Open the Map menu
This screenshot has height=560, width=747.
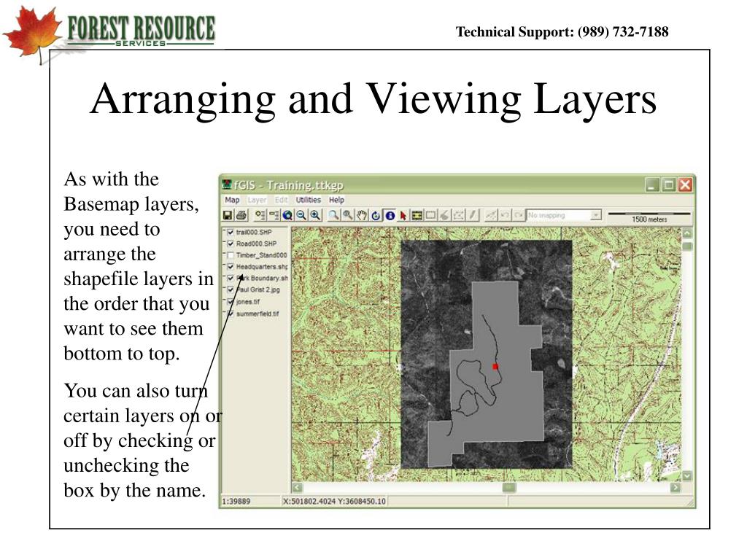232,200
